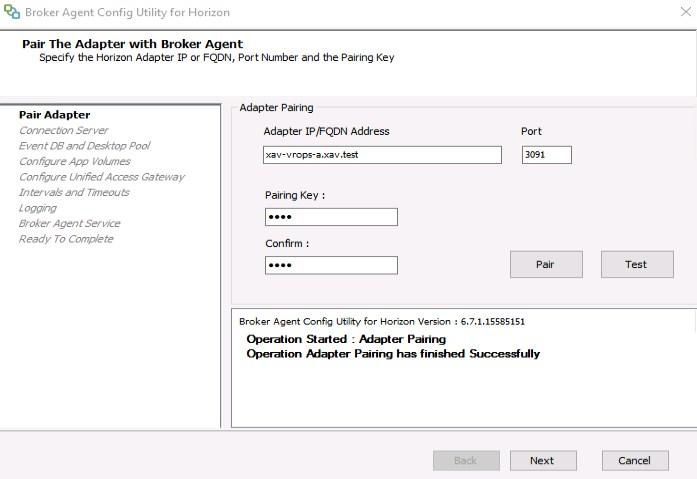Image resolution: width=697 pixels, height=479 pixels.
Task: Focus the Confirm pairing key field
Action: (331, 265)
